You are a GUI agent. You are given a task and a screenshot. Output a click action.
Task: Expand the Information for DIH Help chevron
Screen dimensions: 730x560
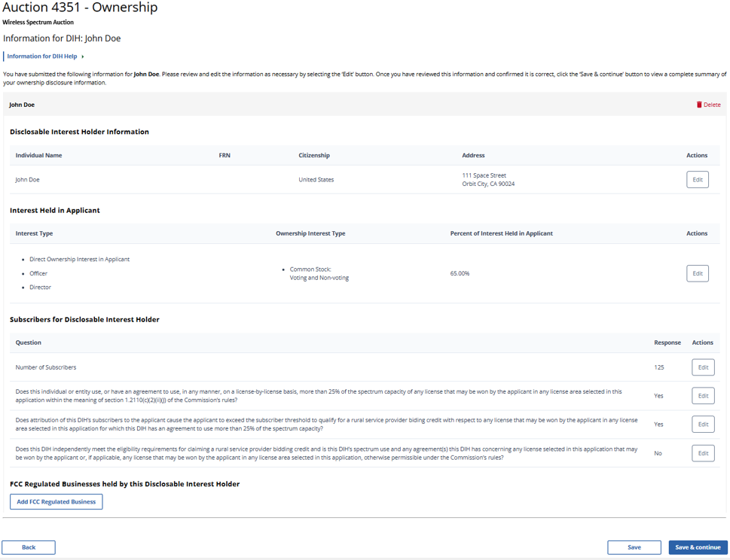coord(83,56)
